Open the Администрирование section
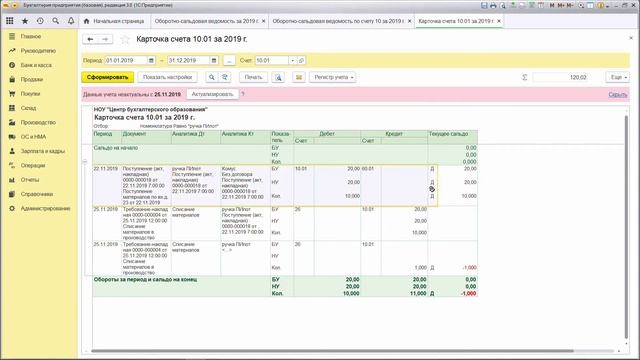Image resolution: width=640 pixels, height=360 pixels. (45, 208)
